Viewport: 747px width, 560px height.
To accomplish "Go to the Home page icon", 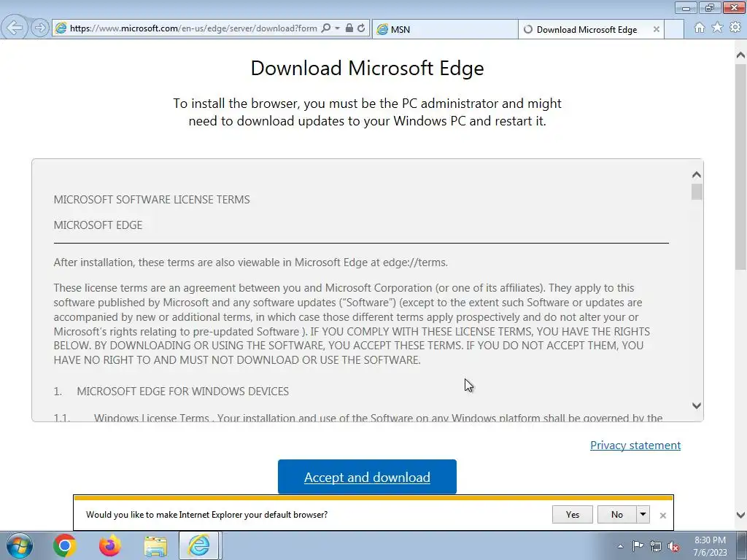I will (700, 28).
